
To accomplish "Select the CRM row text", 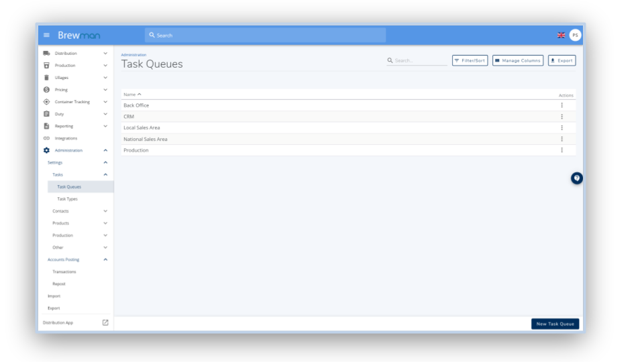I will tap(129, 117).
